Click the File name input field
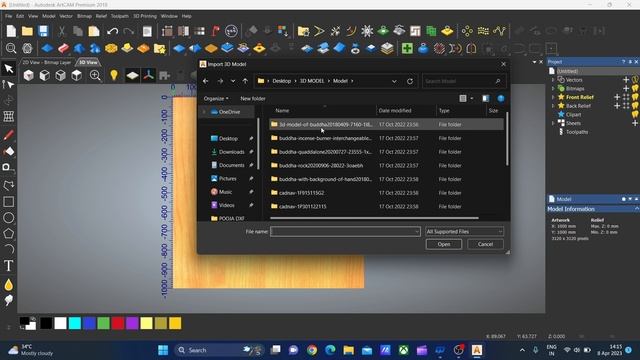This screenshot has height=360, width=640. click(345, 231)
